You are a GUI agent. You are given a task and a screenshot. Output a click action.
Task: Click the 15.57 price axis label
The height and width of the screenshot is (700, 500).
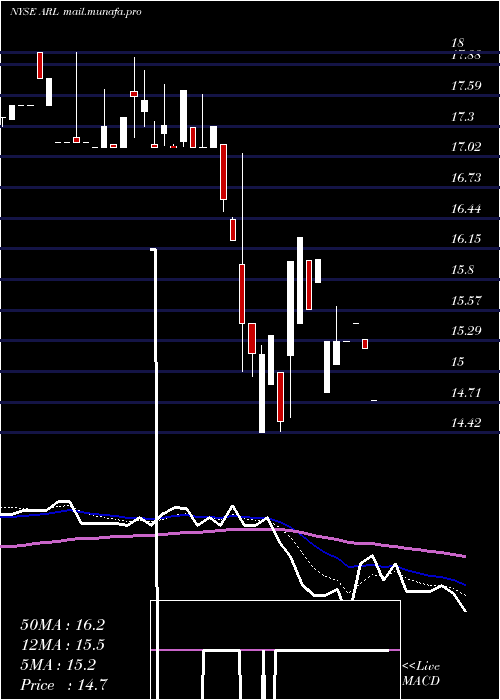[x=466, y=300]
